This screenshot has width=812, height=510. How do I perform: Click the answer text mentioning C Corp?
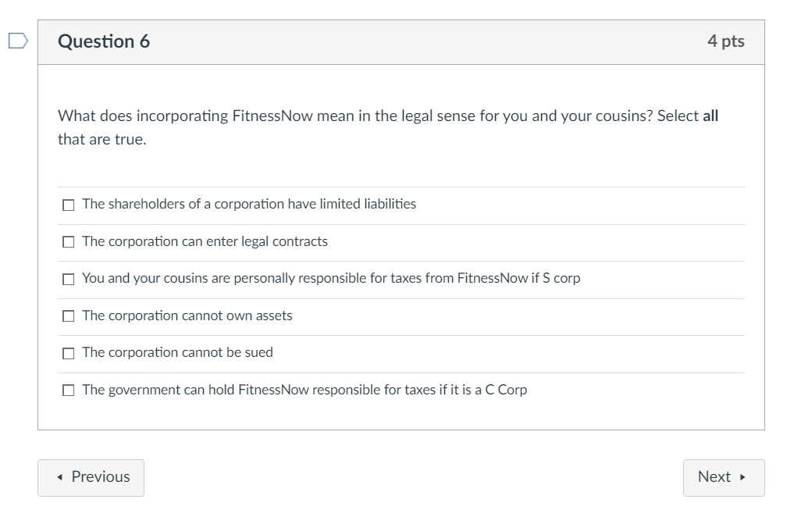coord(304,390)
